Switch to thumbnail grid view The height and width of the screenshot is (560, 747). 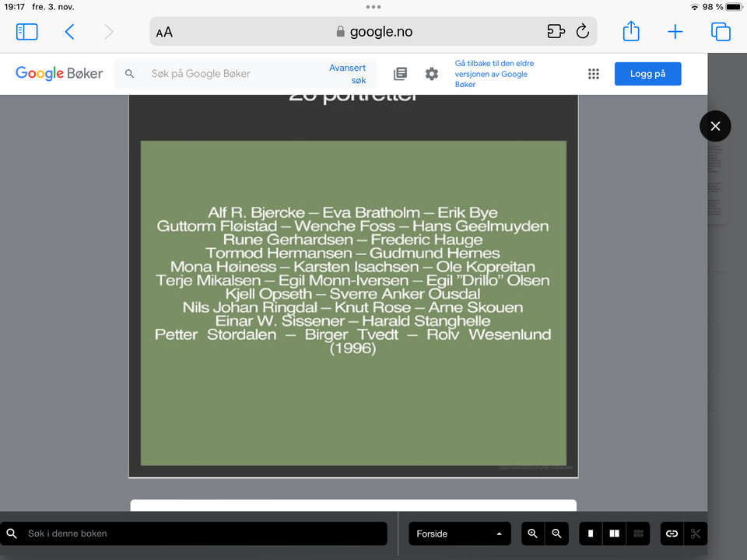[638, 534]
